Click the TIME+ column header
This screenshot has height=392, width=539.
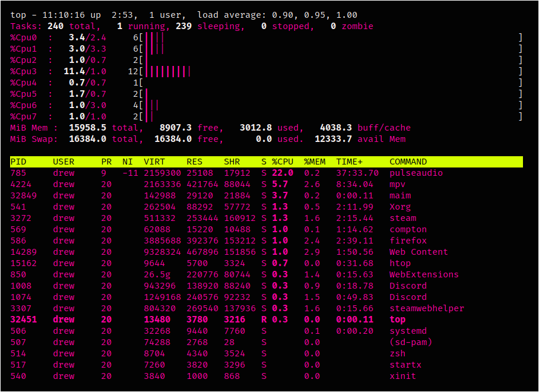[x=350, y=162]
